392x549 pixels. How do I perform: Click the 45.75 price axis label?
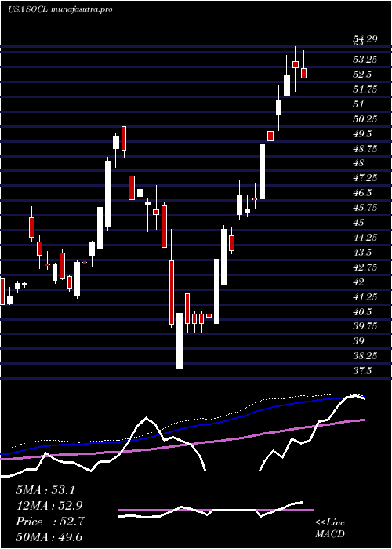(x=365, y=208)
